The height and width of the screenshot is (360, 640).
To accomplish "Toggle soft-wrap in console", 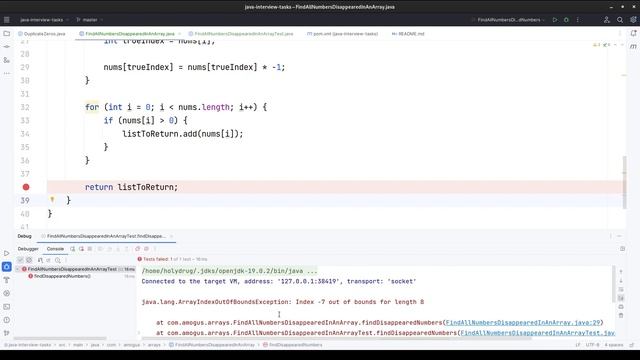I will [x=621, y=289].
